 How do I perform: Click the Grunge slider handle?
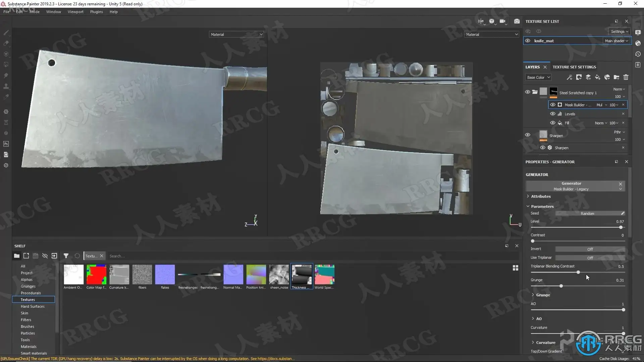coord(561,286)
